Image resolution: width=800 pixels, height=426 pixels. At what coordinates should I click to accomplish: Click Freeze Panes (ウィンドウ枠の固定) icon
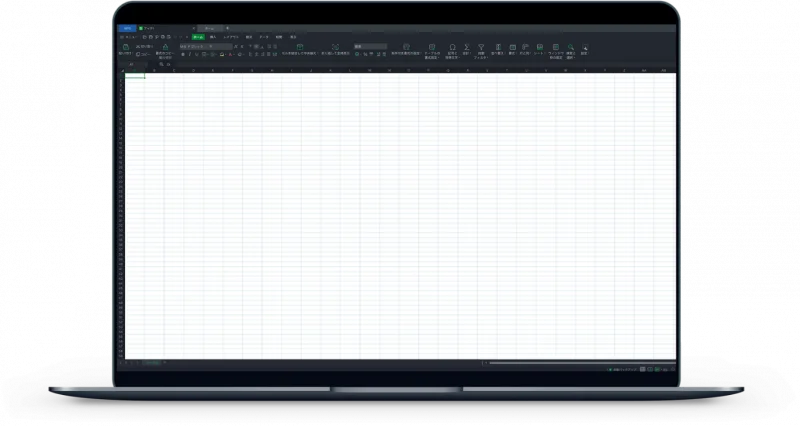(556, 47)
